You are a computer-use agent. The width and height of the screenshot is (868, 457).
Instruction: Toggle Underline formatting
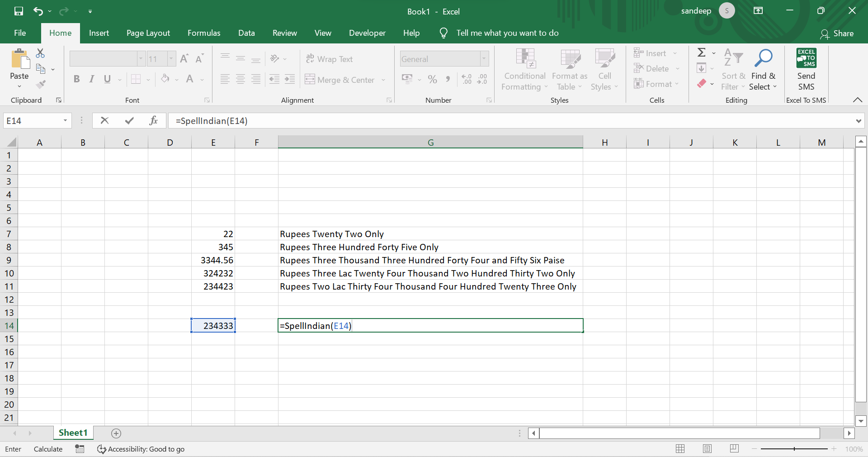107,79
